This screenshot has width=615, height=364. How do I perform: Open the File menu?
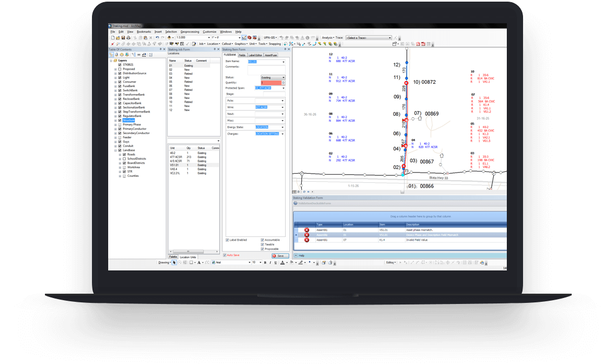click(x=113, y=32)
